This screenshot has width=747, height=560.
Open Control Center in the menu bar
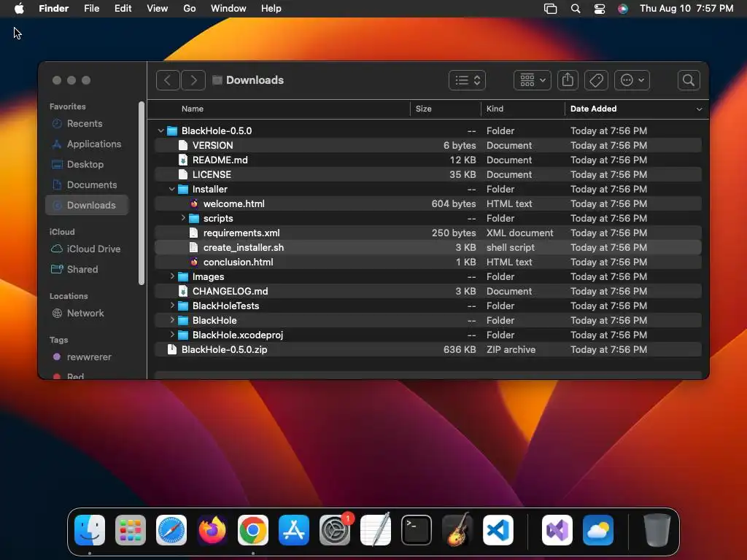click(x=600, y=9)
